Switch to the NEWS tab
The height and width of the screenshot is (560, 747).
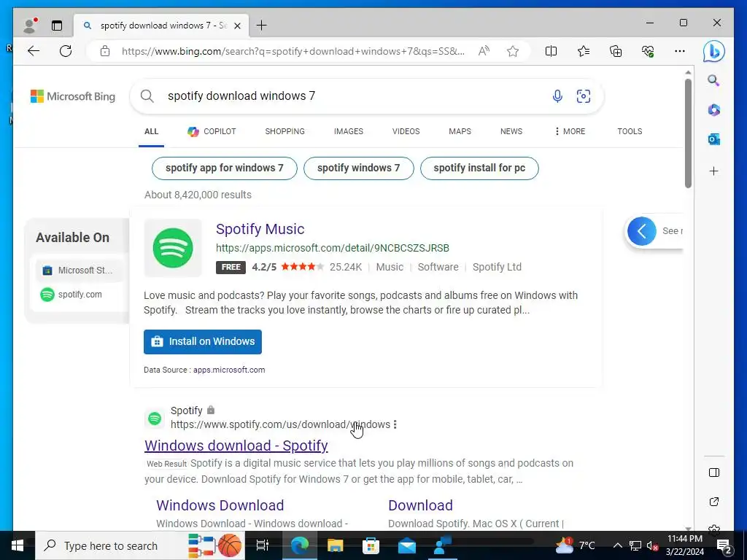click(x=511, y=131)
